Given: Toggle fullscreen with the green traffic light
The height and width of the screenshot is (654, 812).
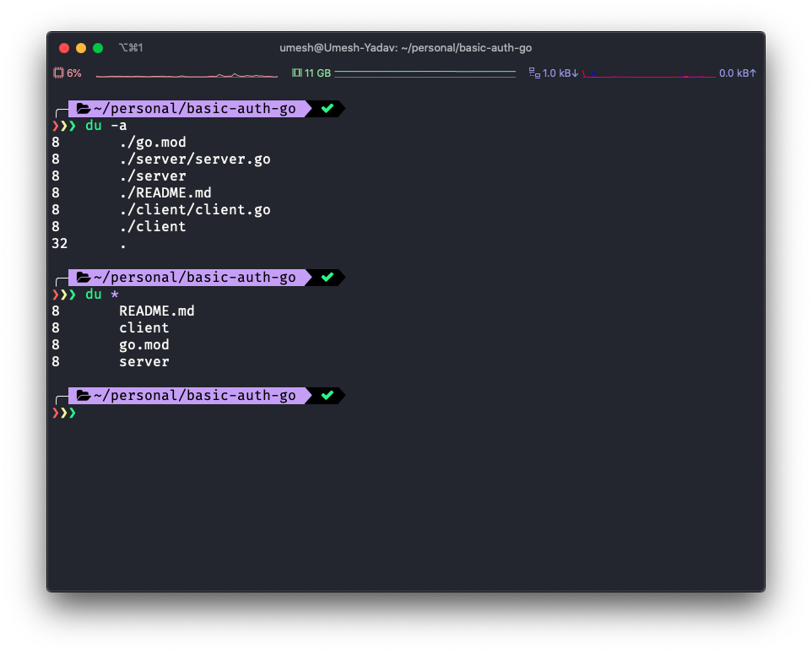Looking at the screenshot, I should 97,48.
